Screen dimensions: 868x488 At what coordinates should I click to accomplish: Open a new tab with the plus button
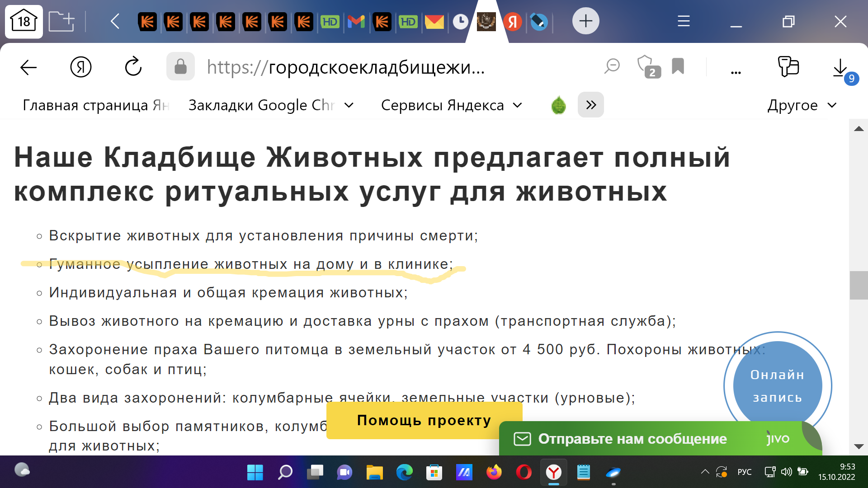(585, 21)
